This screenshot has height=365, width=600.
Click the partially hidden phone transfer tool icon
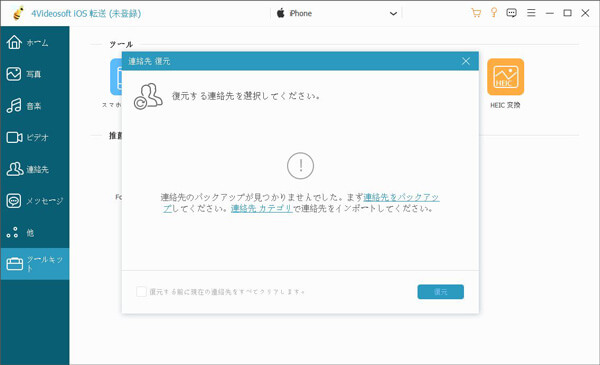[116, 77]
